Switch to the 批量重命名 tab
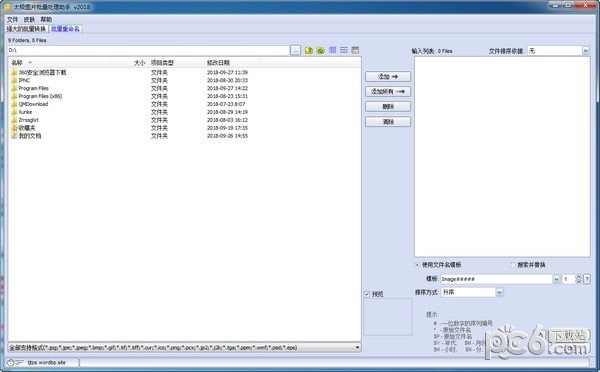600x372 pixels. click(x=65, y=29)
